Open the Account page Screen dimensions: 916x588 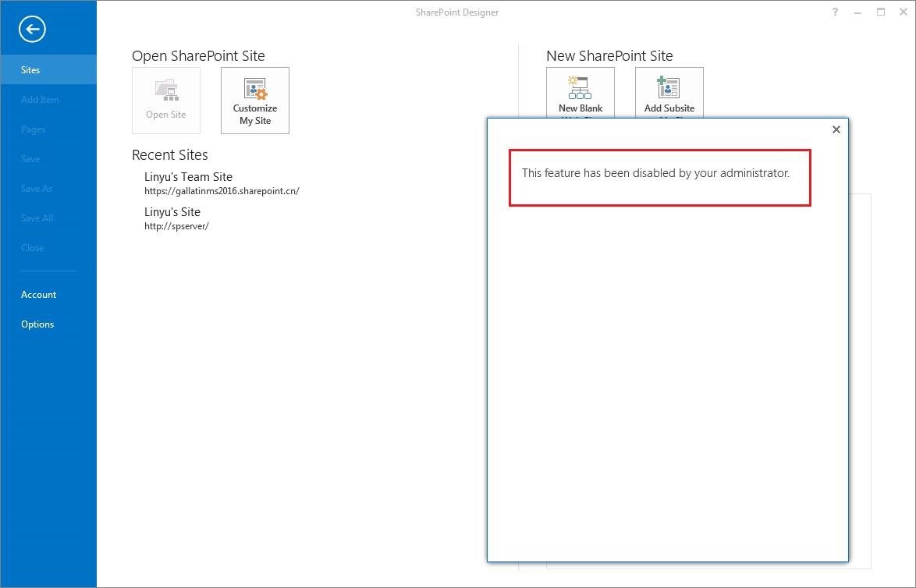point(48,294)
